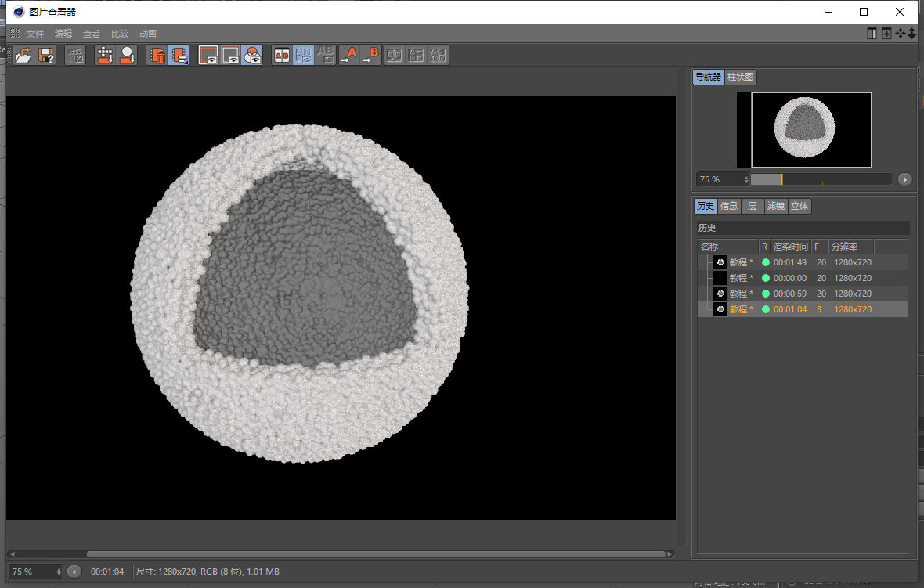Click the 分辨率 column header
The image size is (924, 588).
point(845,247)
